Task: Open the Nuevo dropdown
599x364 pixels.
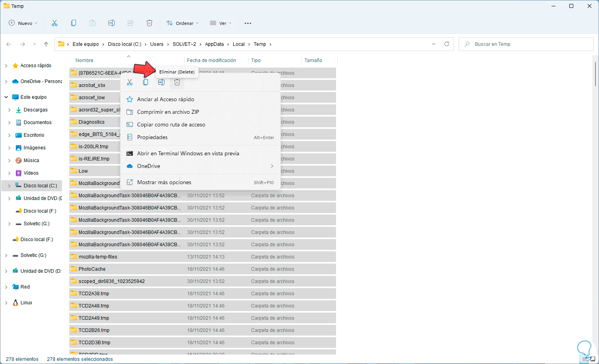Action: 23,23
